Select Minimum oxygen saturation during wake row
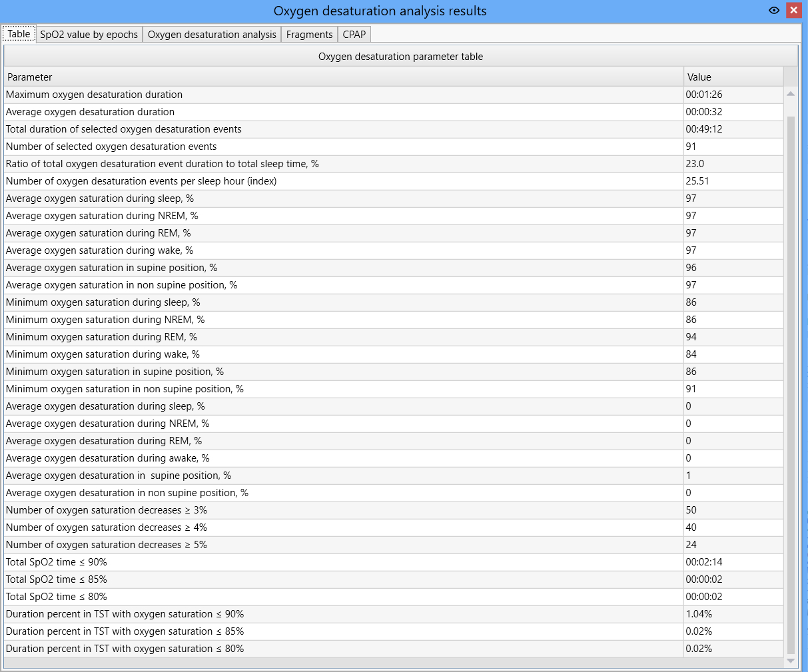Screen dimensions: 808x672 pyautogui.click(x=394, y=354)
